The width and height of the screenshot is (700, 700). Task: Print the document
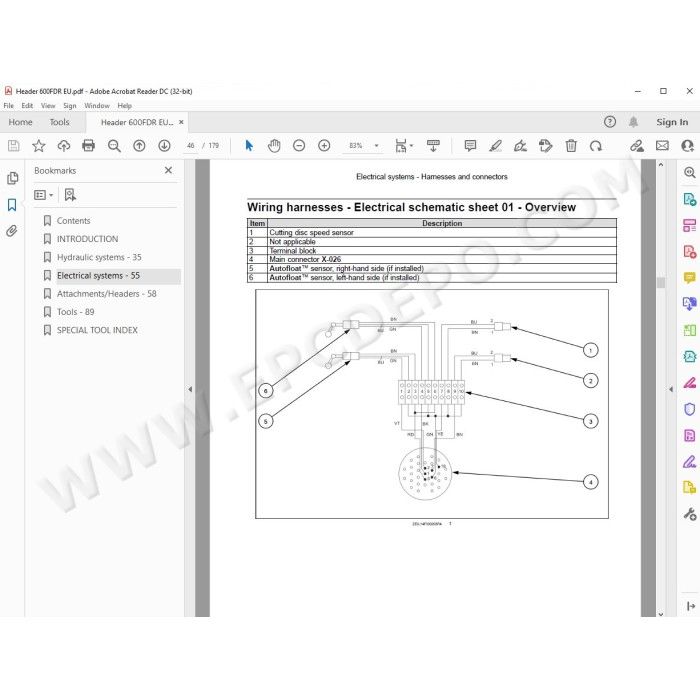tap(88, 146)
